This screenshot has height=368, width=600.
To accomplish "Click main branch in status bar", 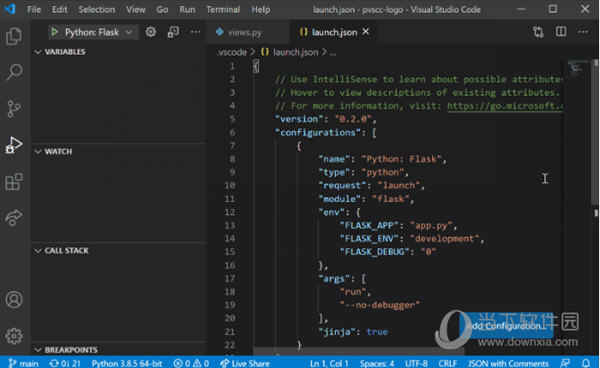I will tap(24, 363).
